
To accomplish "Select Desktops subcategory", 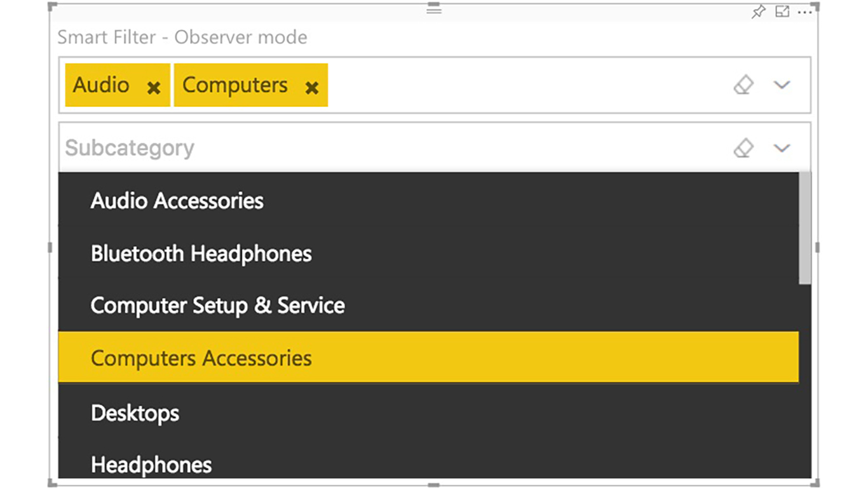I will [135, 413].
